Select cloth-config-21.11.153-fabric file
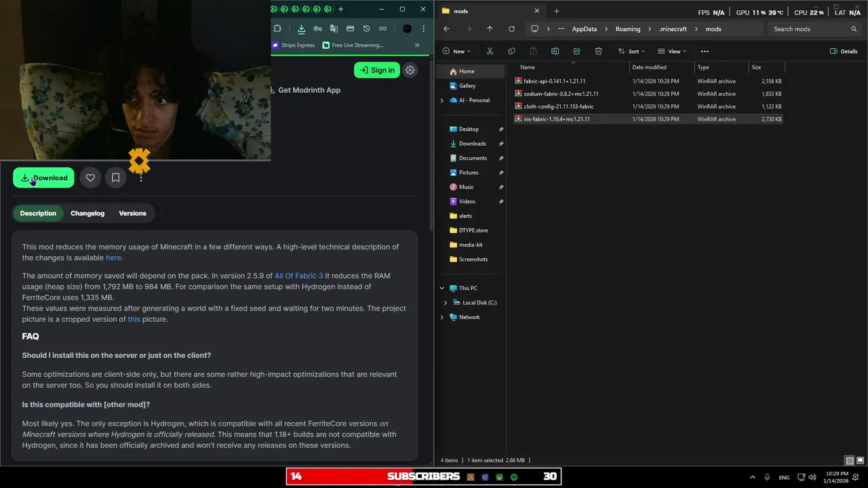Screen dimensions: 868x488 coord(648,106)
